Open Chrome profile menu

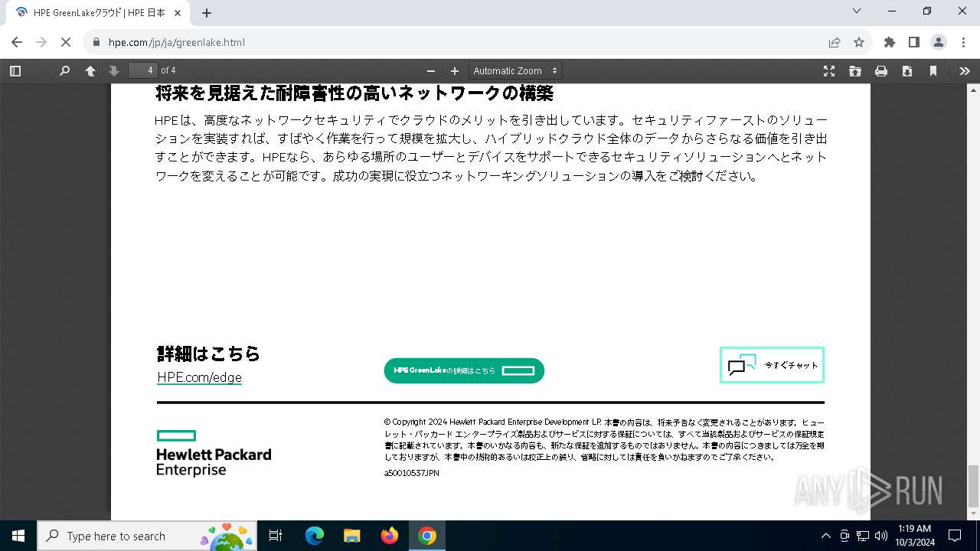coord(938,42)
